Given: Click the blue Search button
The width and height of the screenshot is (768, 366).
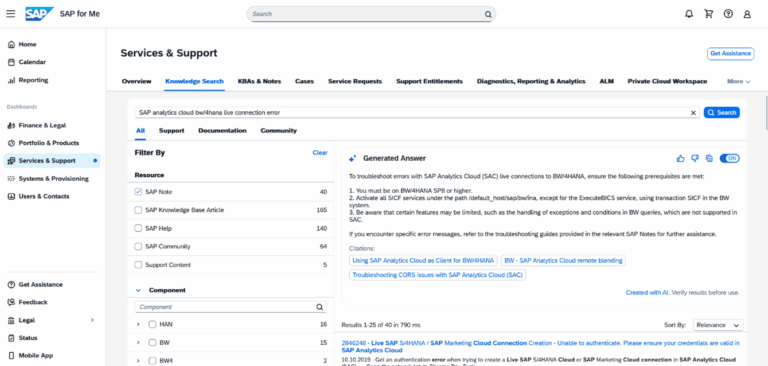Looking at the screenshot, I should pyautogui.click(x=721, y=113).
